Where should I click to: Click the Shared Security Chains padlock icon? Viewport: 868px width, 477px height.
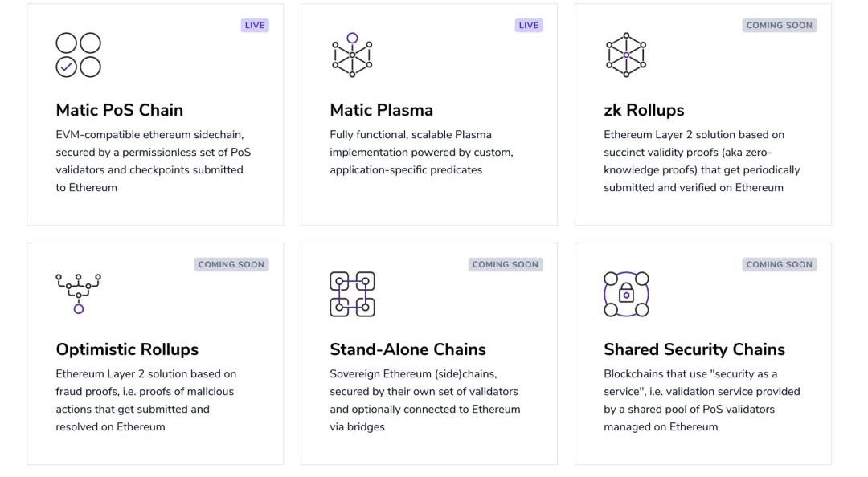click(x=626, y=294)
